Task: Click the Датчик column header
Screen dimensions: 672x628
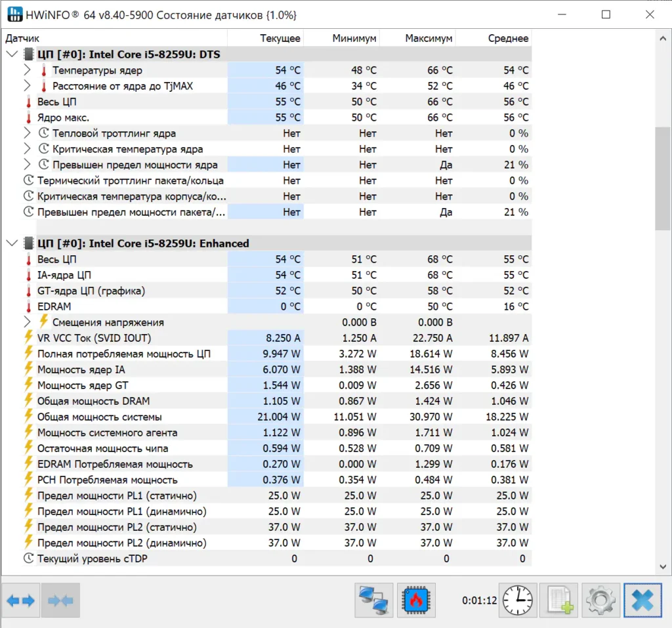Action: [114, 38]
